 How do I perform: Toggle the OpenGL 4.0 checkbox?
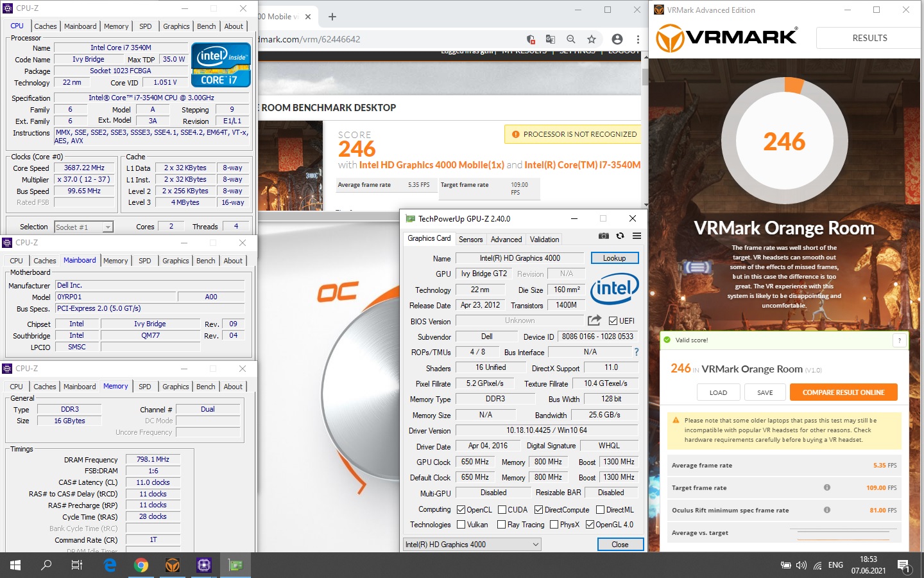pos(590,525)
